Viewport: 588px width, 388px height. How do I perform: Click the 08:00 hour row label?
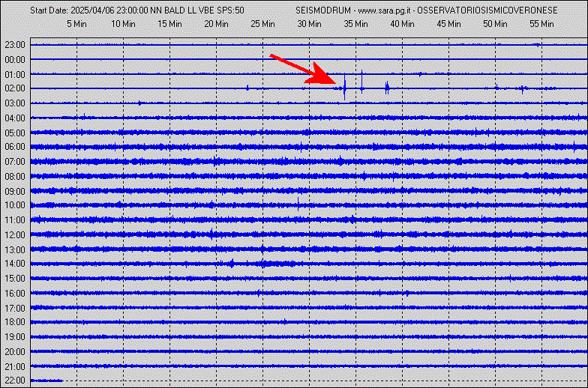tap(15, 177)
